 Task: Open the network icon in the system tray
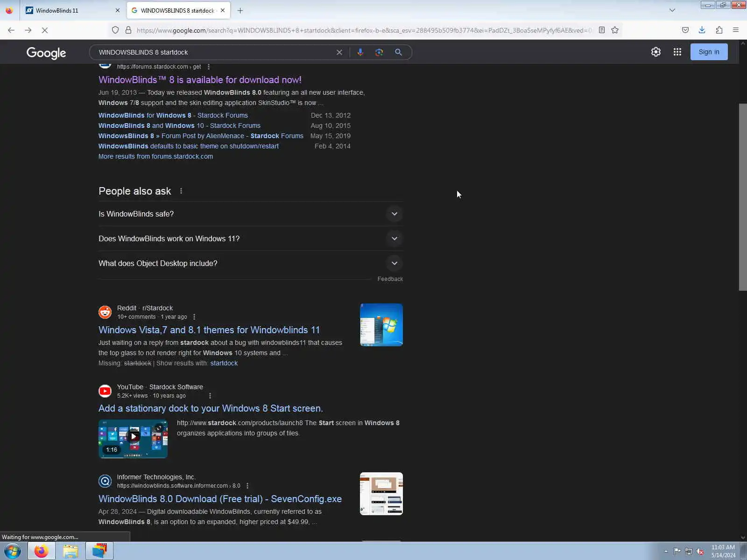tap(689, 552)
